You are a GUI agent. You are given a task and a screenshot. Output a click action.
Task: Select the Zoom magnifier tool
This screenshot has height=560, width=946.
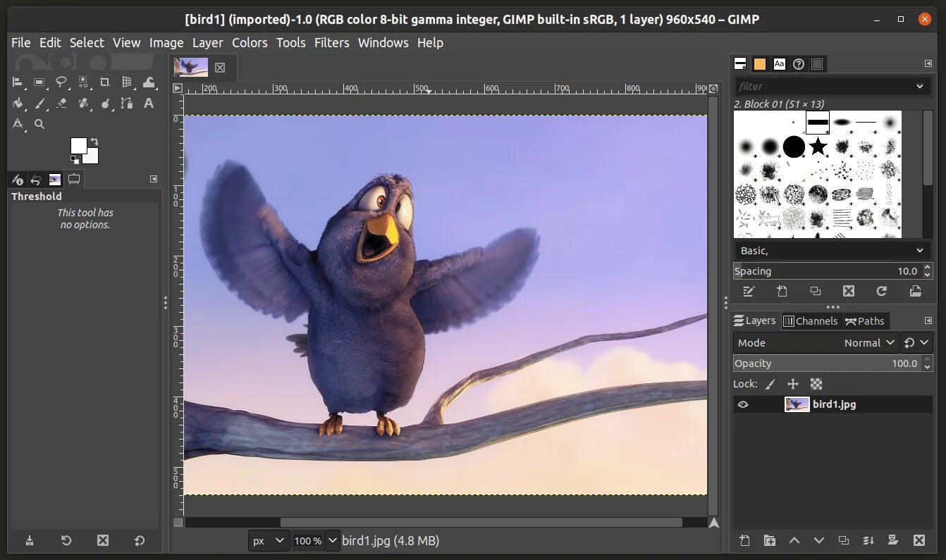point(39,124)
